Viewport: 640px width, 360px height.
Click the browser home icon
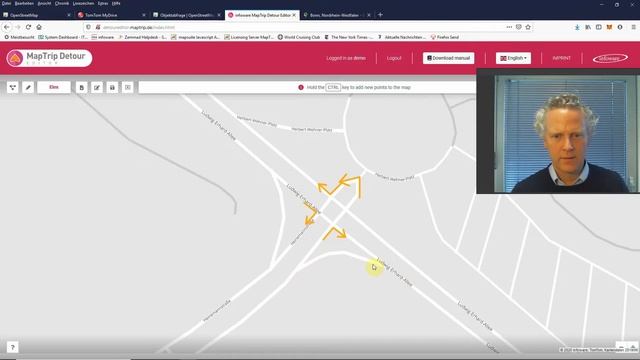click(x=39, y=27)
